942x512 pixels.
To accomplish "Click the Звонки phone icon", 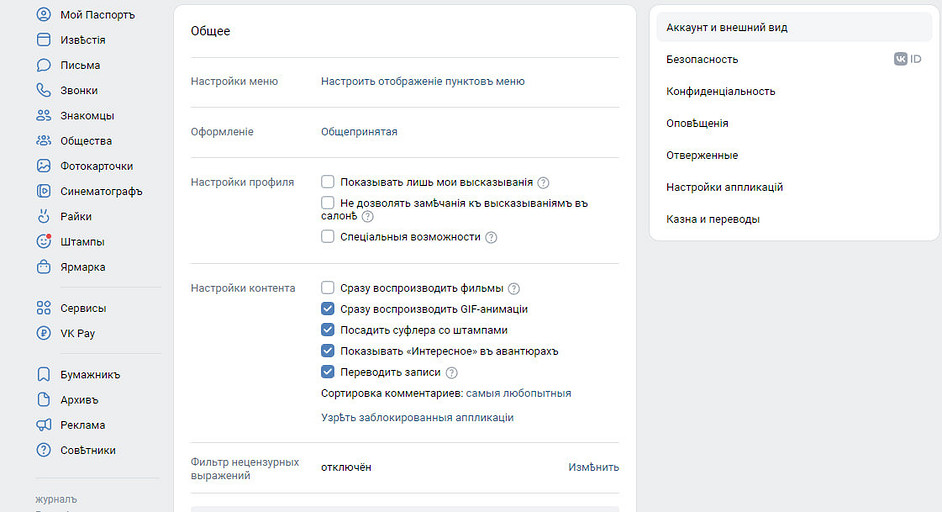I will point(43,90).
